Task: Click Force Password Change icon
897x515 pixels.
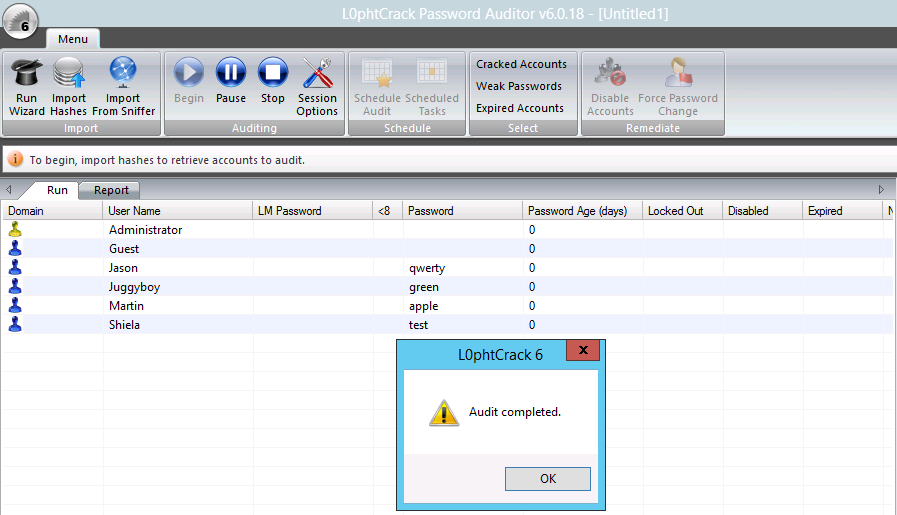Action: [x=678, y=72]
